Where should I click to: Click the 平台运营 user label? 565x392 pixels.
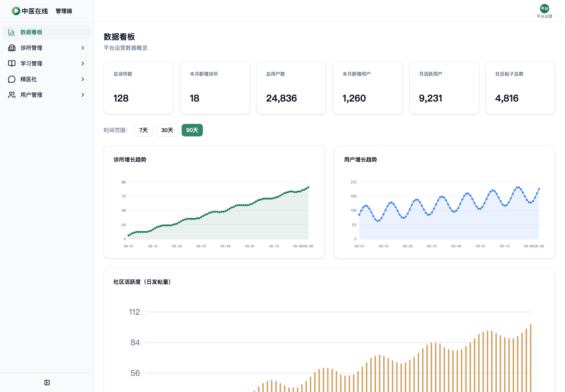[x=545, y=16]
